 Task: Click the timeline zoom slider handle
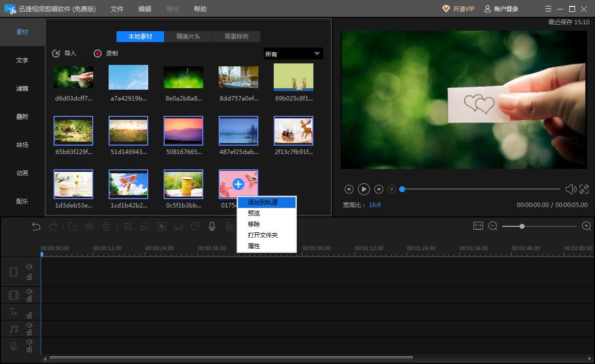coord(522,226)
